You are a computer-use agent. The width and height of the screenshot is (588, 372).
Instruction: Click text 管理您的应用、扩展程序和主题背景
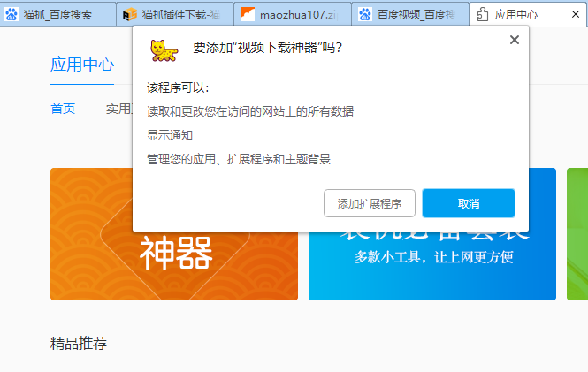(x=239, y=159)
